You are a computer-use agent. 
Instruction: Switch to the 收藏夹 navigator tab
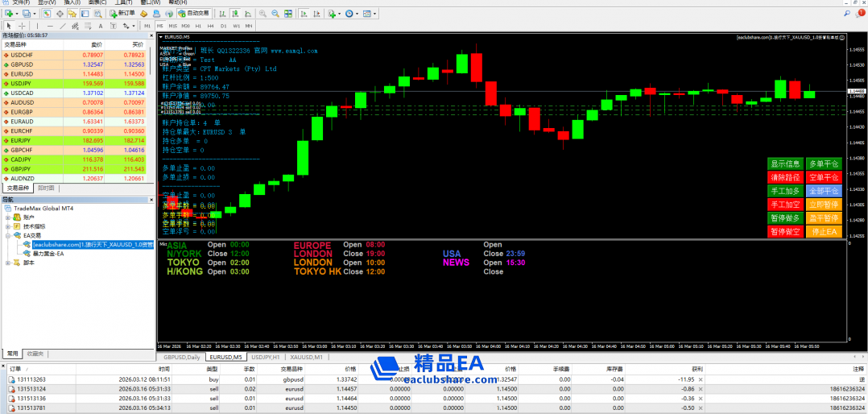(35, 353)
